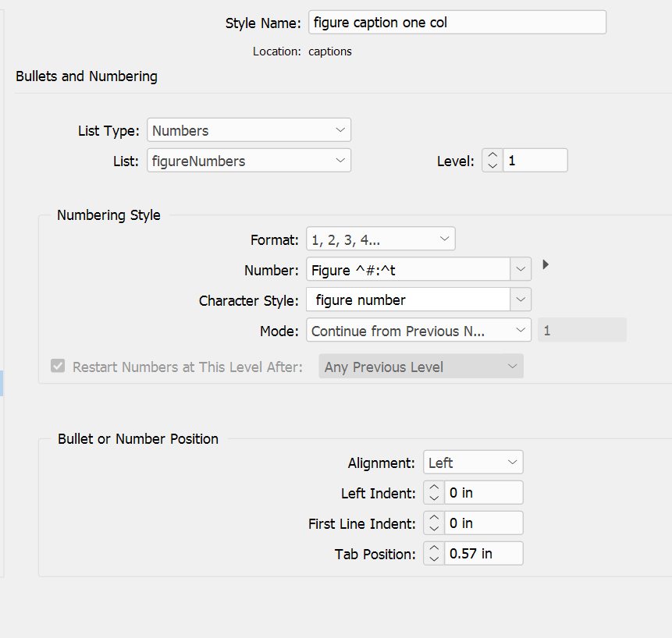672x638 pixels.
Task: Click the Bullets and Numbering section heading
Action: click(x=86, y=76)
